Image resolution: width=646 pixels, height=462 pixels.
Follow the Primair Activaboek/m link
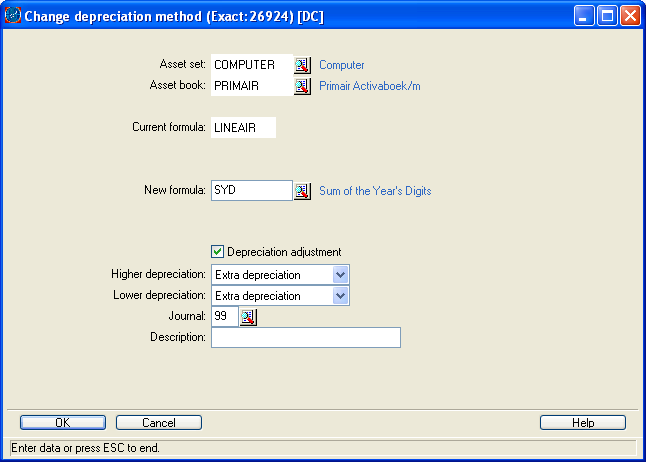coord(369,86)
